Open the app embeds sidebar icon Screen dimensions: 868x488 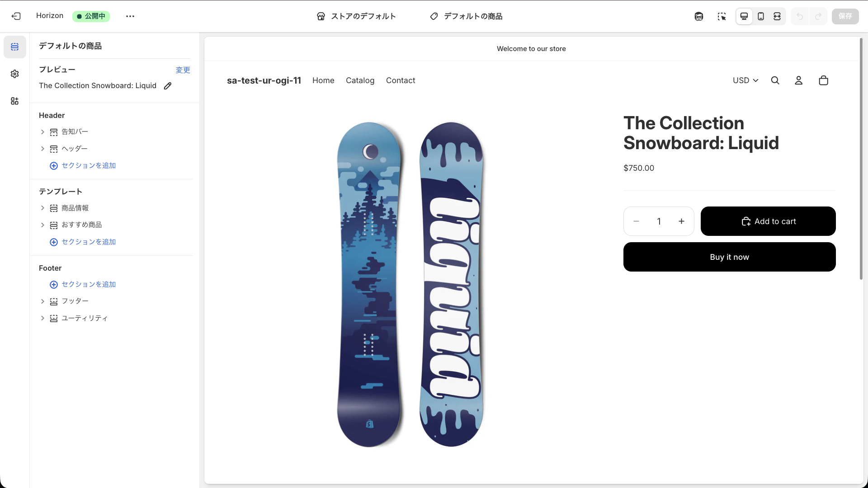click(15, 101)
